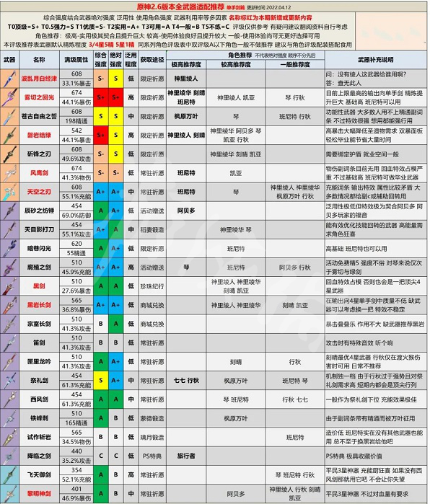The height and width of the screenshot is (504, 430).
Task: Select the 宗室长剑 weapon icon
Action: click(9, 324)
